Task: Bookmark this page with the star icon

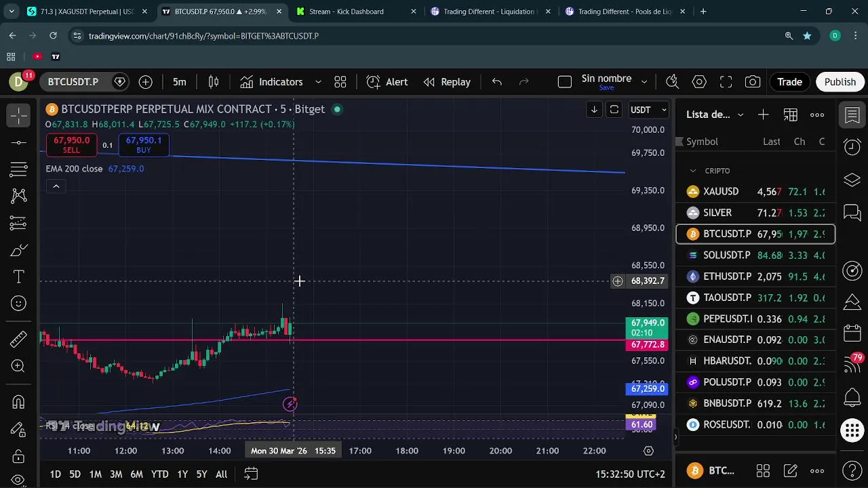Action: (807, 35)
